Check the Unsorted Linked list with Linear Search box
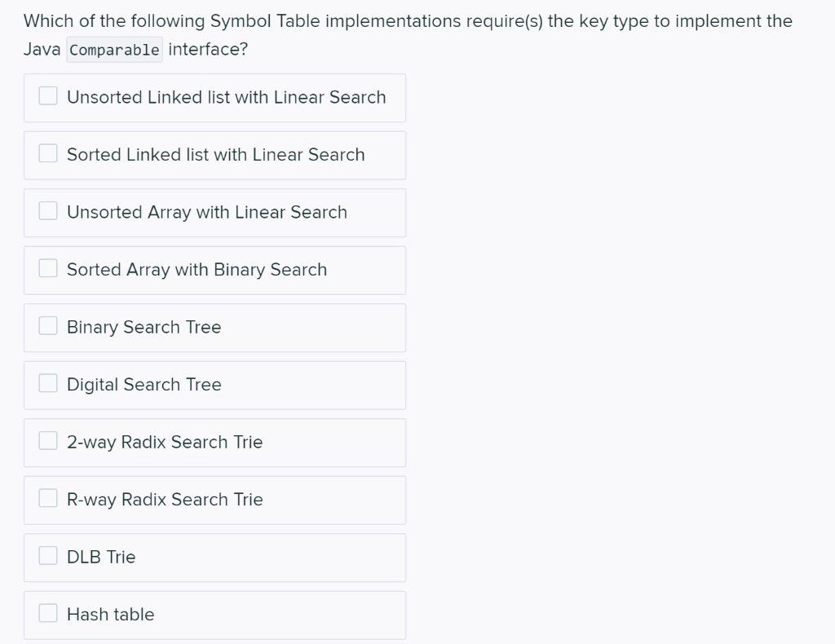The height and width of the screenshot is (644, 835). tap(48, 96)
